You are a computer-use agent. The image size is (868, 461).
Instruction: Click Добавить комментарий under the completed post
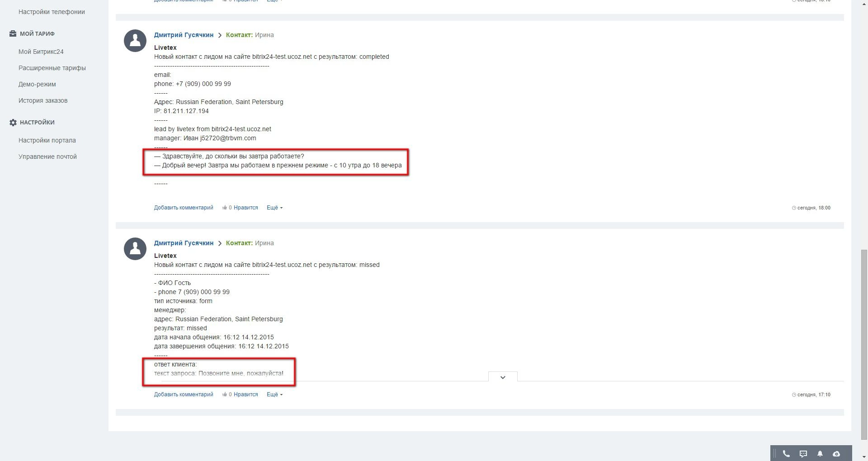[184, 208]
